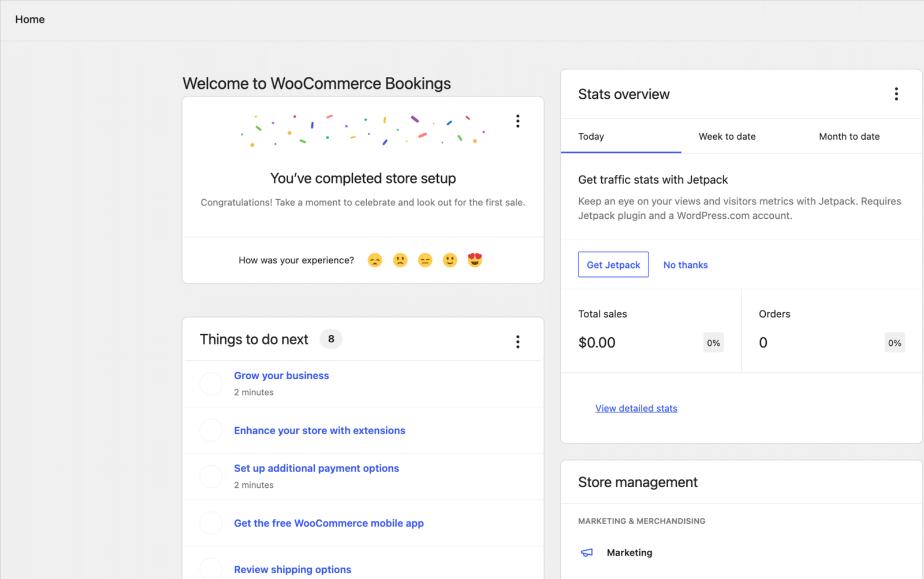Rate experience with the disappointed face emoji

point(375,260)
